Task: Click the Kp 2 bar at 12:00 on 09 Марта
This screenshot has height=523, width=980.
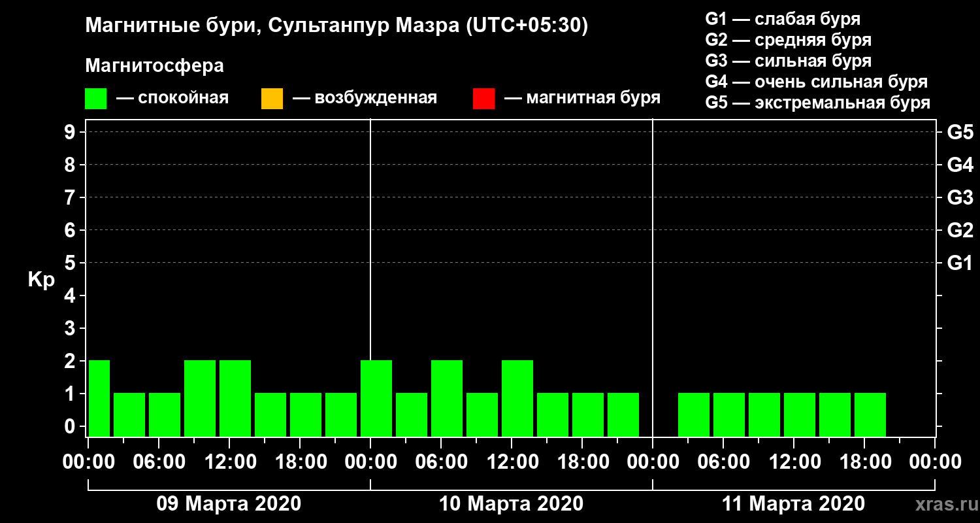Action: (x=235, y=398)
